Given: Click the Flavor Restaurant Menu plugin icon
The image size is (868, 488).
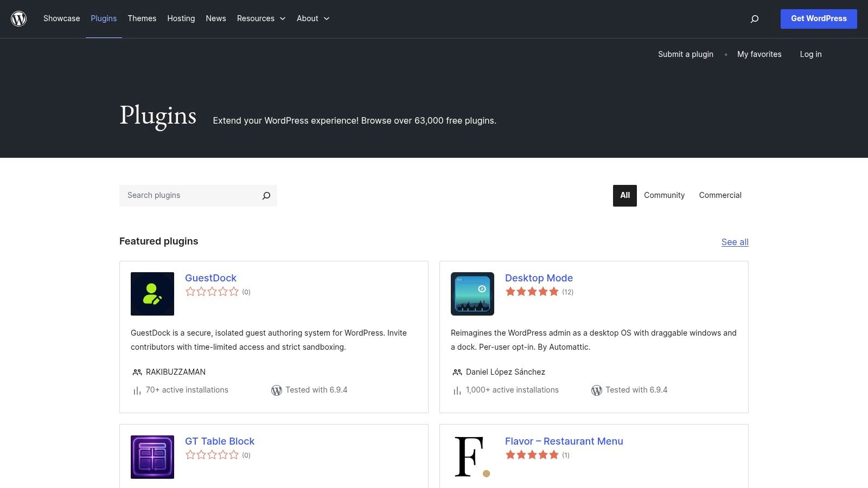Looking at the screenshot, I should (473, 457).
